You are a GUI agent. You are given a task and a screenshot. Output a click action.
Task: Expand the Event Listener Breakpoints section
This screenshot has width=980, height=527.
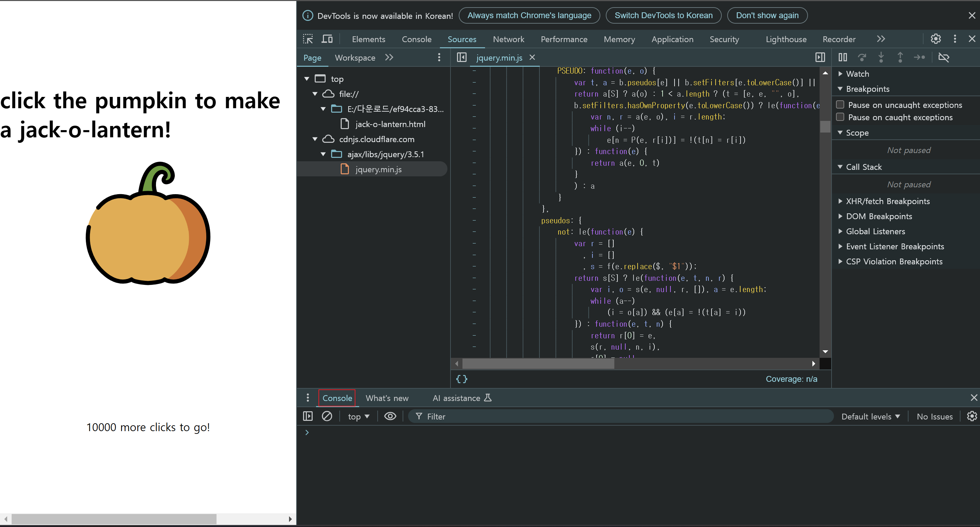pos(894,246)
